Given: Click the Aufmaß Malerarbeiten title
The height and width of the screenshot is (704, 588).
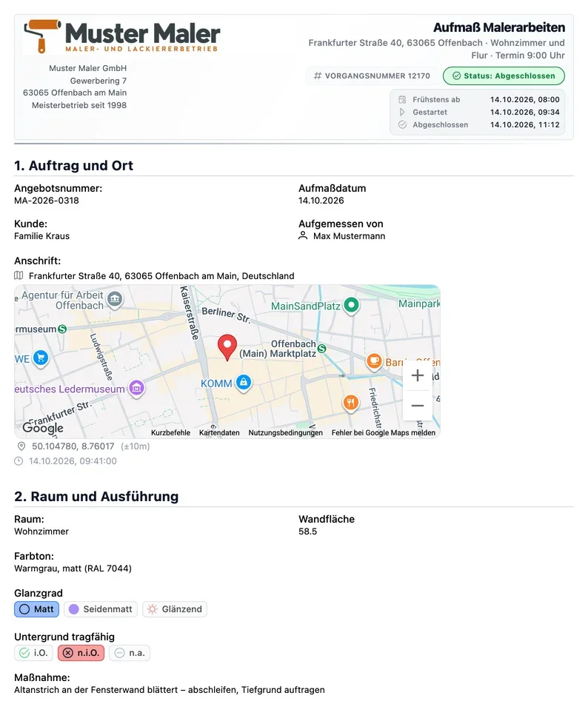Looking at the screenshot, I should coord(499,27).
